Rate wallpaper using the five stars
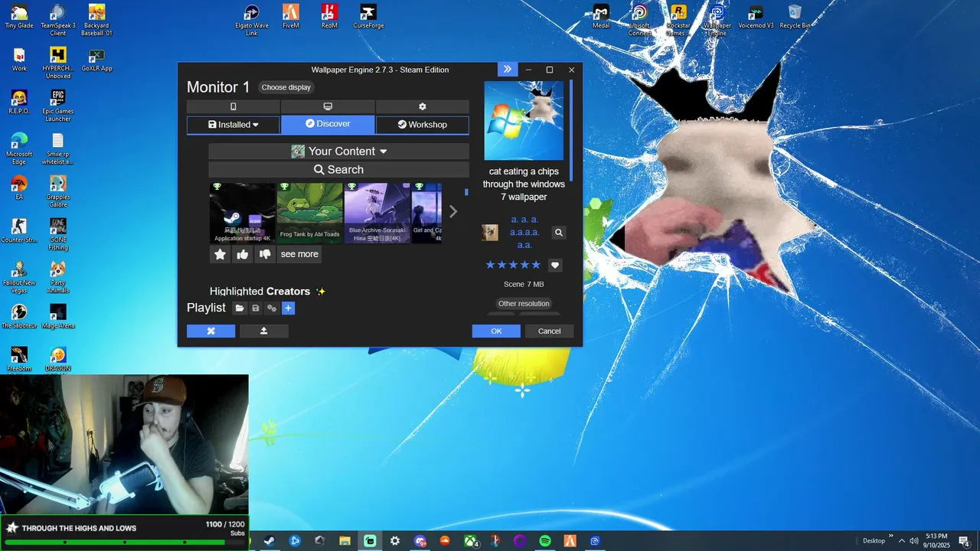The width and height of the screenshot is (980, 551). point(513,266)
